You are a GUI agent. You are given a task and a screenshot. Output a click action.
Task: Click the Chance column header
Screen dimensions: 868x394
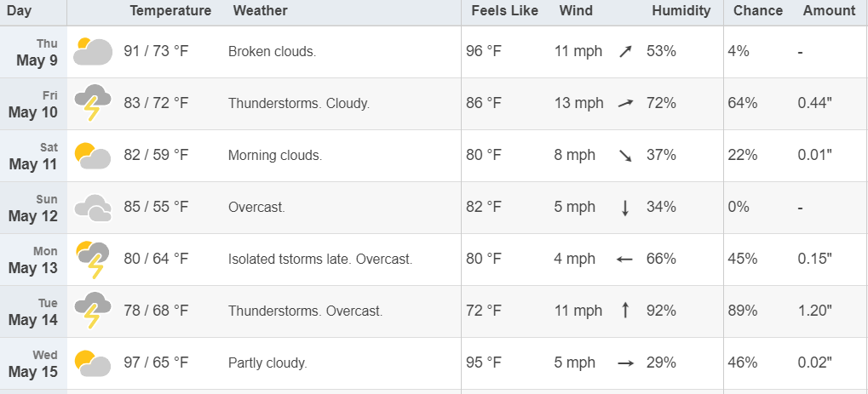pos(758,10)
